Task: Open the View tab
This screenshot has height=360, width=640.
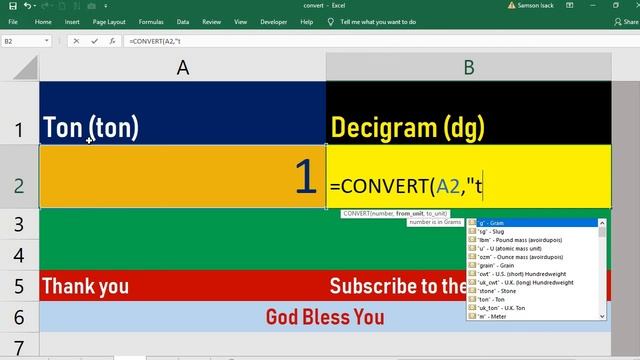Action: pos(240,22)
